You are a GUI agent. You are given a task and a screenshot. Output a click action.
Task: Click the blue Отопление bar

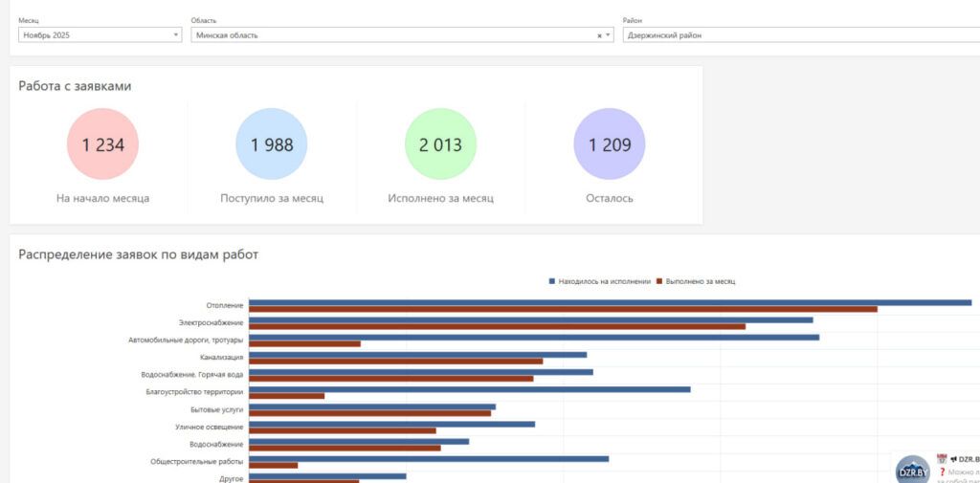coord(610,302)
